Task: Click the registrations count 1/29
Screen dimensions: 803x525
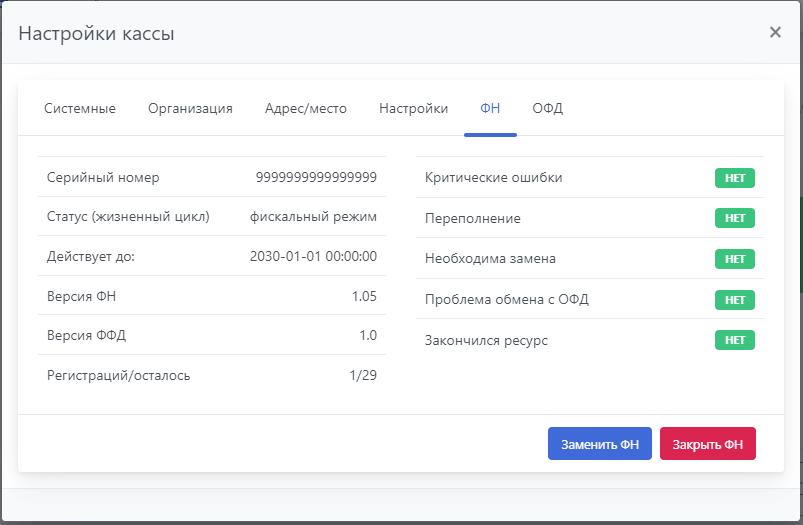Action: [363, 375]
